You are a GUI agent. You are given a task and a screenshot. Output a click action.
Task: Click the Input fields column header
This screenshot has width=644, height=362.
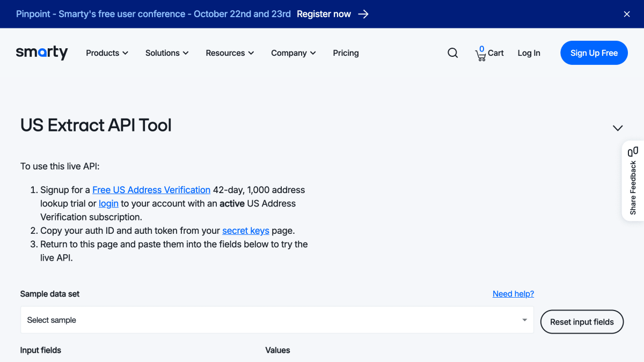pos(41,350)
